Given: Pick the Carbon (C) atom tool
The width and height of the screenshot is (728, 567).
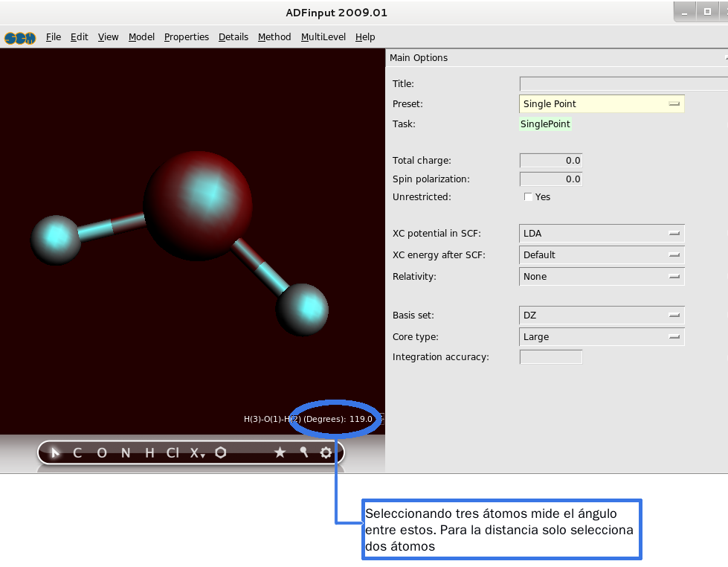Looking at the screenshot, I should (77, 452).
